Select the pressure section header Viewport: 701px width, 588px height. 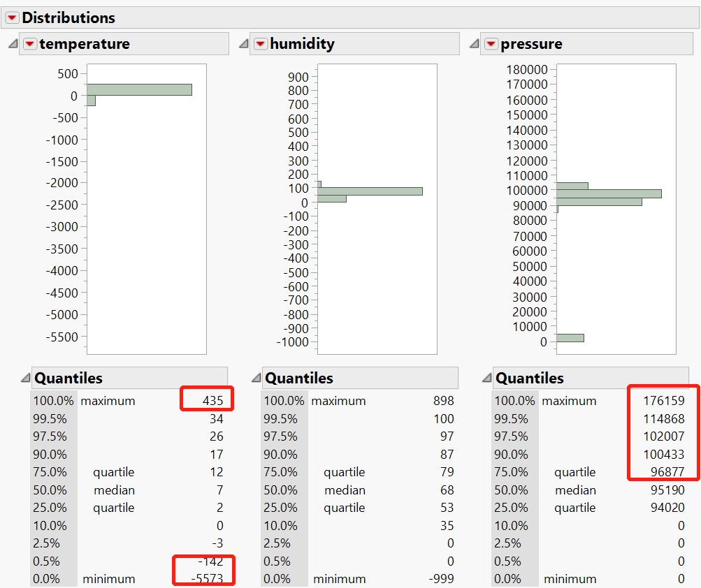[x=586, y=44]
